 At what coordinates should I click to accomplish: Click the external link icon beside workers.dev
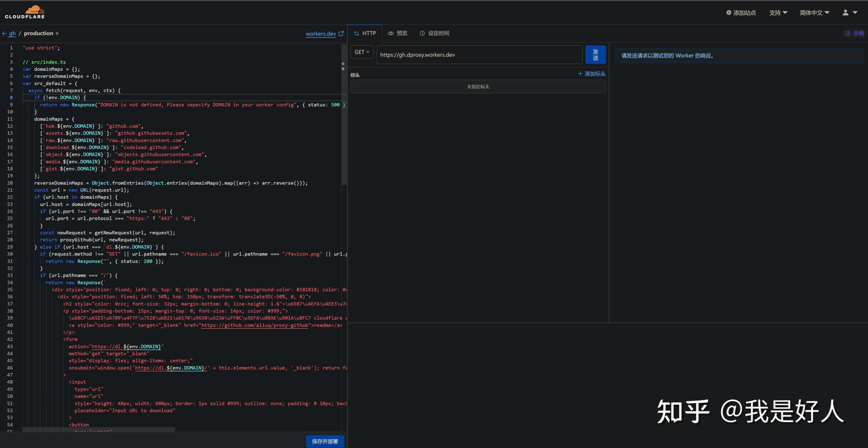341,34
